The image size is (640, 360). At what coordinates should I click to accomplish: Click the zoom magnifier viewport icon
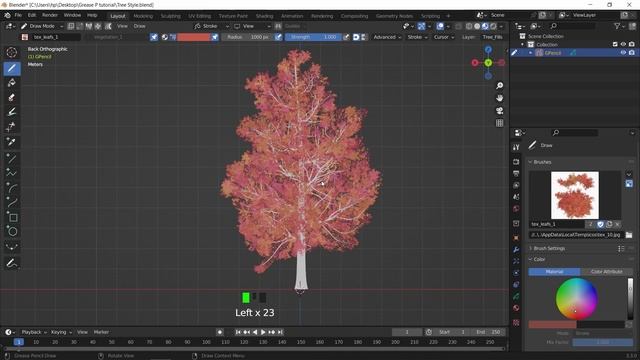click(x=499, y=85)
